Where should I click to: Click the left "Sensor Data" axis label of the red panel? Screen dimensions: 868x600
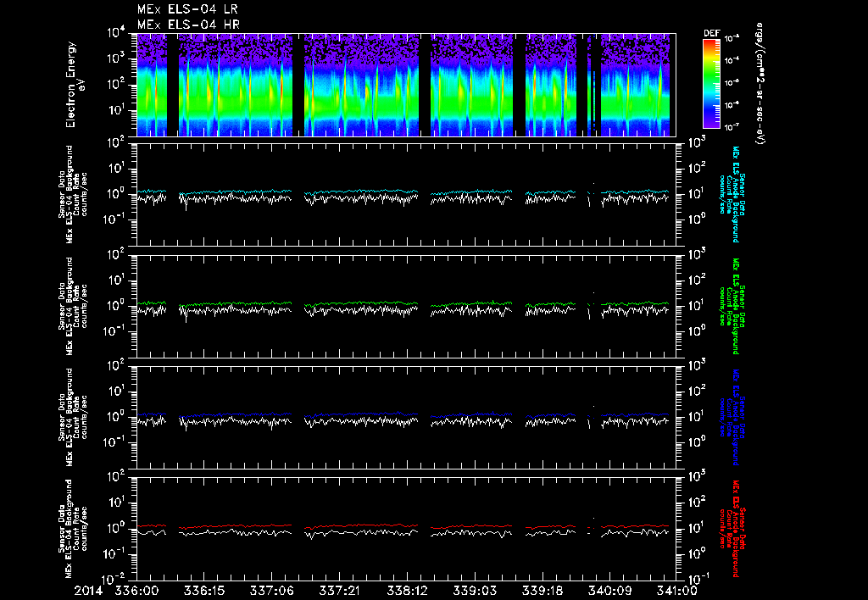click(61, 529)
